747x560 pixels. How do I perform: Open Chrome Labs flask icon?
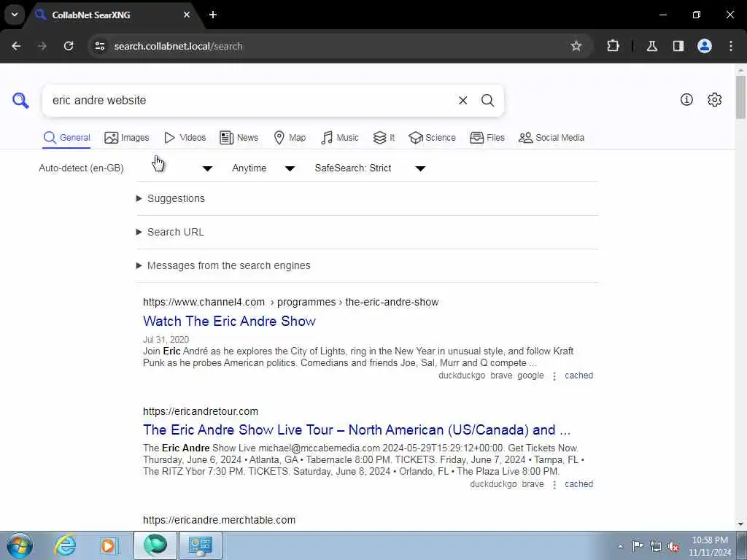click(x=652, y=46)
